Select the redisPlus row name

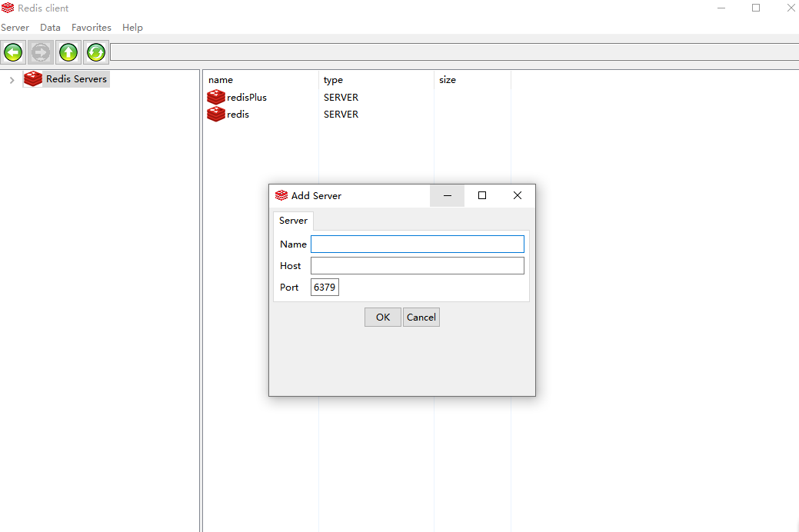coord(247,98)
